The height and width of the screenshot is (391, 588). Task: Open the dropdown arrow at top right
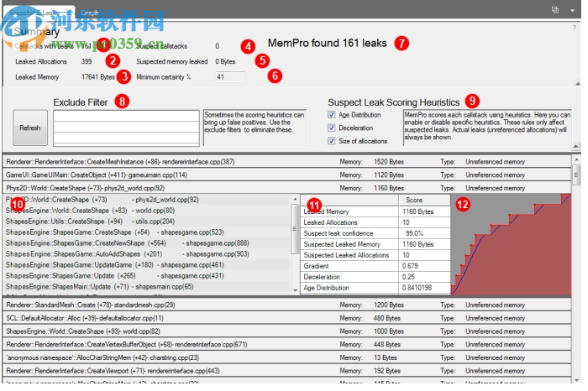[x=572, y=10]
